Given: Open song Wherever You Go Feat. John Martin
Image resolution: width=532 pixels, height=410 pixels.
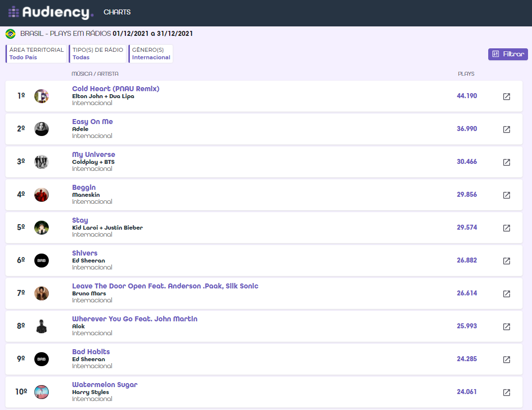Looking at the screenshot, I should [135, 319].
